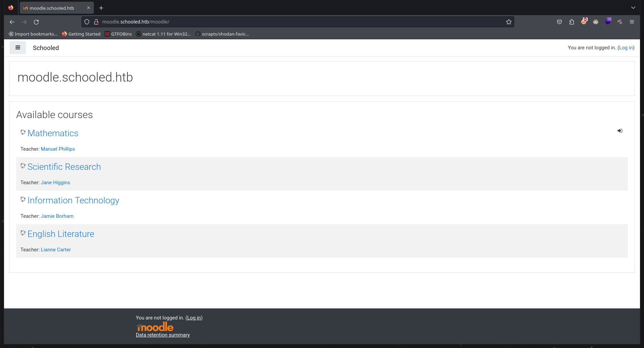Open Scientific Research course
Screen dimensions: 644x348
[x=64, y=167]
